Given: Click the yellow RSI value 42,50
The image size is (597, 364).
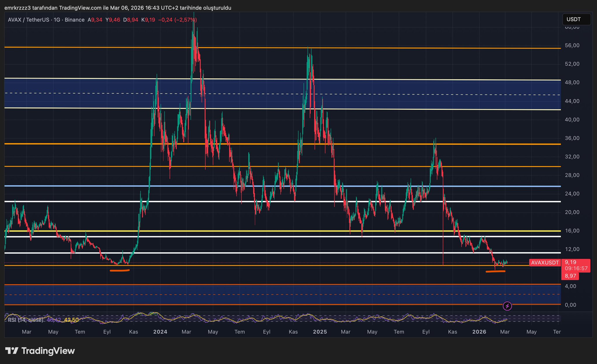Looking at the screenshot, I should point(71,320).
